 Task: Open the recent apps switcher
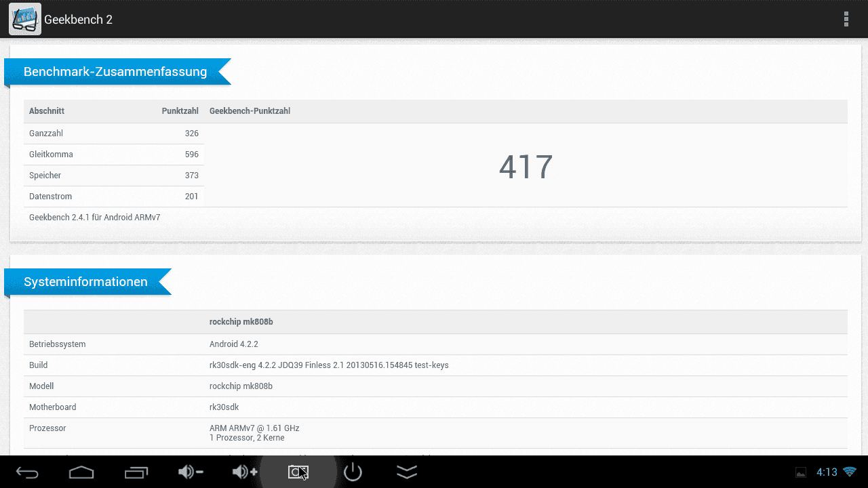tap(136, 472)
